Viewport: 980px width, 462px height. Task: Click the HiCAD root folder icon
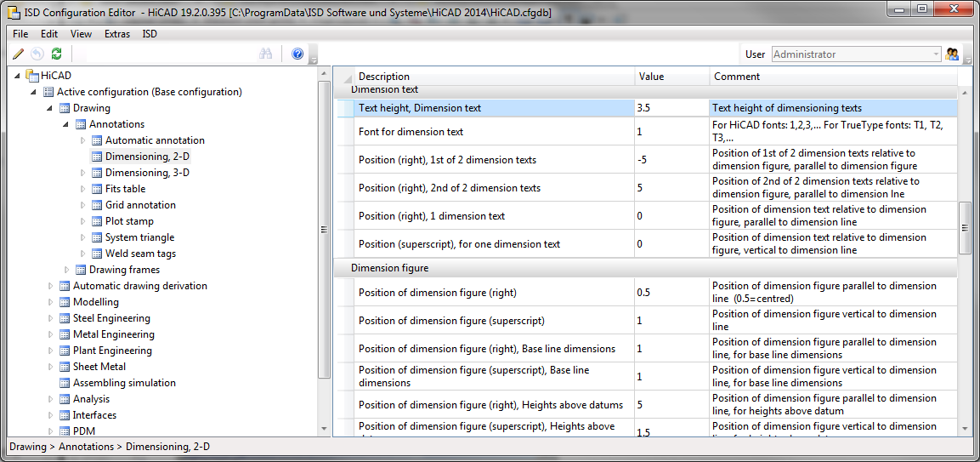(x=32, y=76)
